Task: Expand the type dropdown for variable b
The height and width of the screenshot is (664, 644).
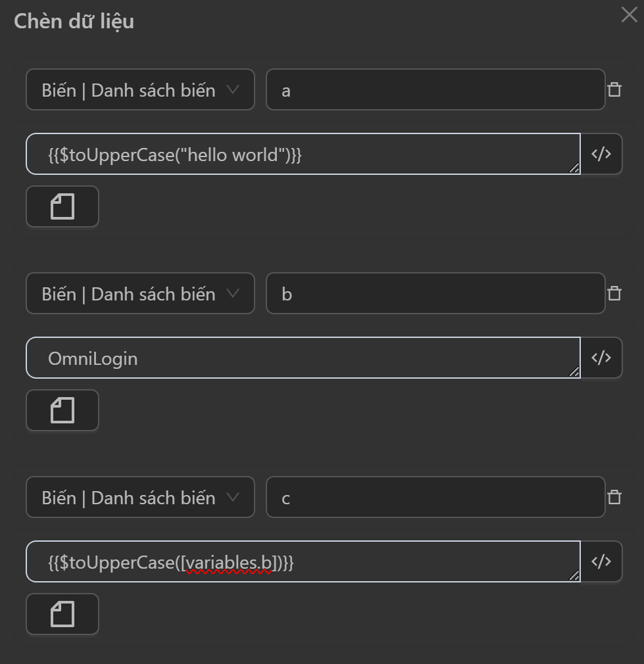Action: 140,294
